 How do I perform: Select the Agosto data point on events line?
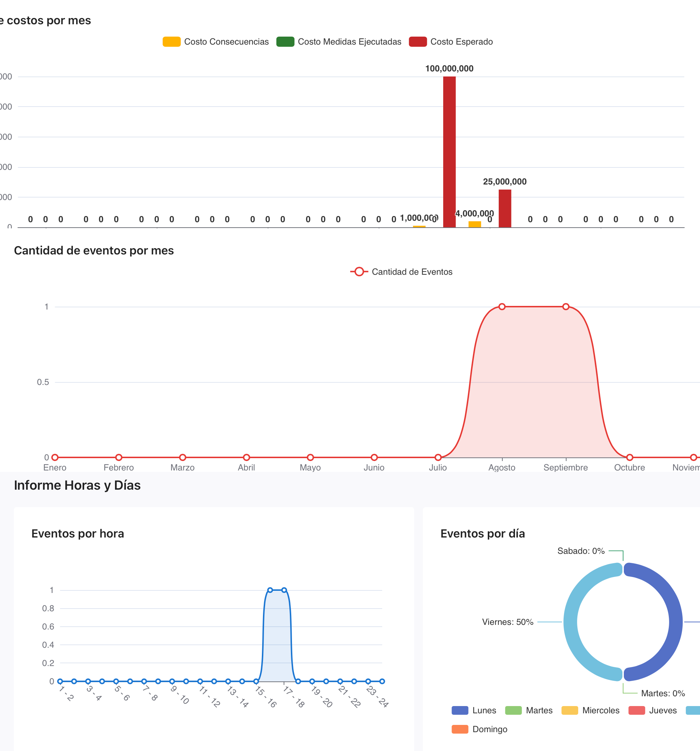[502, 306]
